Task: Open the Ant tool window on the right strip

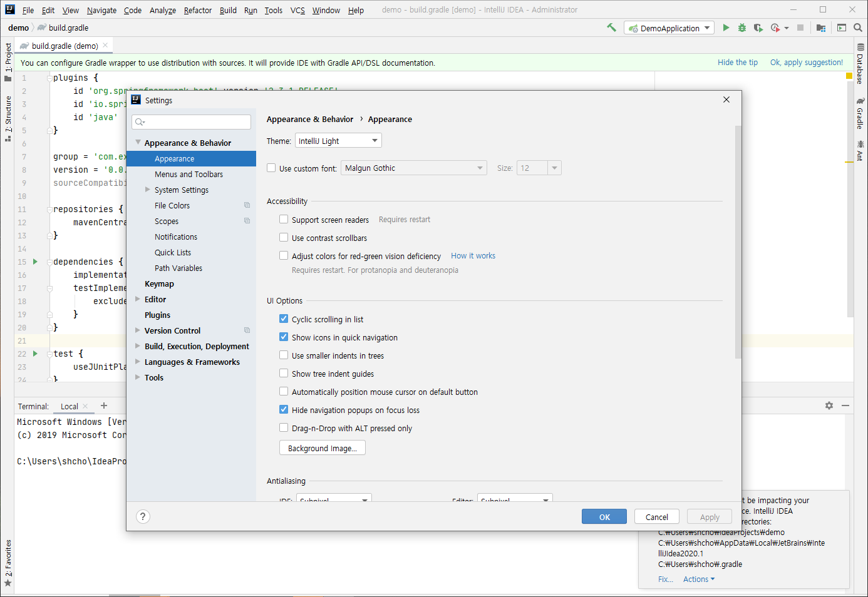Action: click(860, 151)
